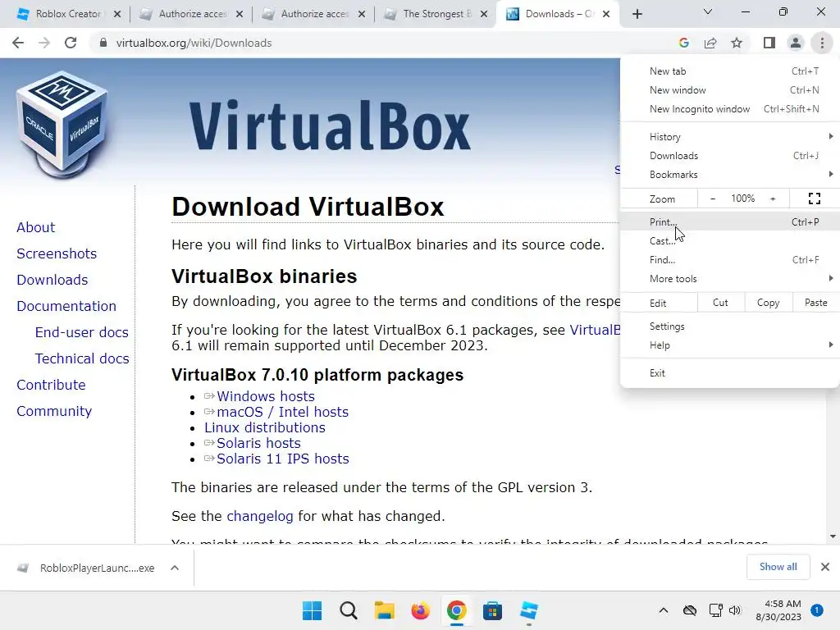Viewport: 840px width, 630px height.
Task: Open the clock and date display
Action: (778, 610)
